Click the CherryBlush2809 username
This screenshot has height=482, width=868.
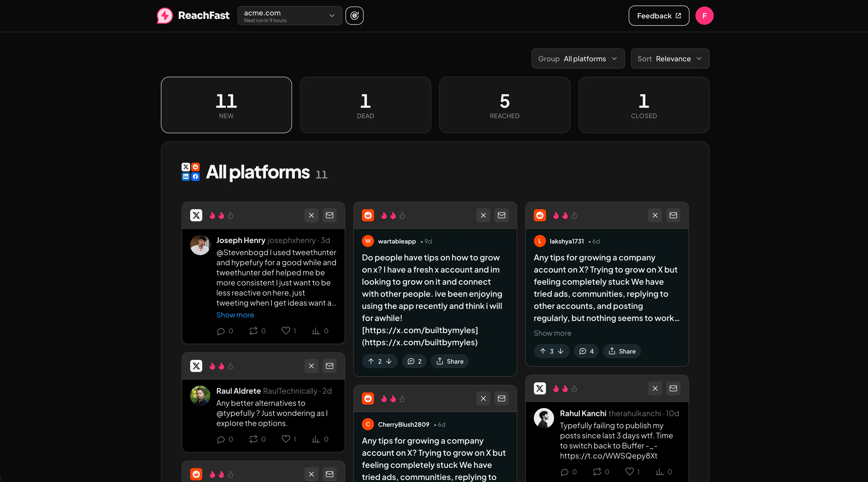tap(404, 424)
